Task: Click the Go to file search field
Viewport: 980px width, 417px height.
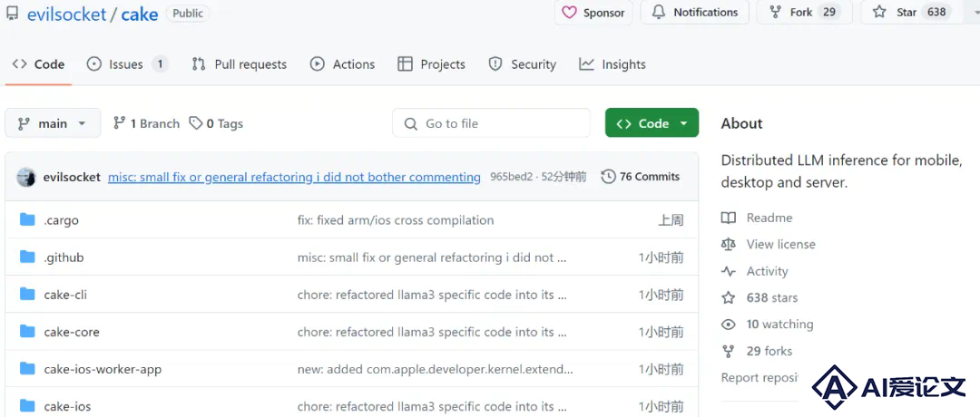Action: 491,123
